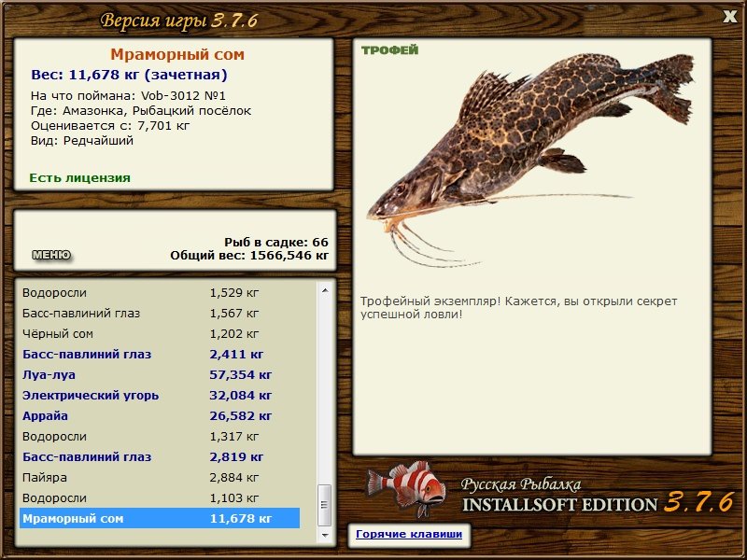Select the Водоросли 1,317 кг row
This screenshot has height=560, width=747.
(x=160, y=436)
